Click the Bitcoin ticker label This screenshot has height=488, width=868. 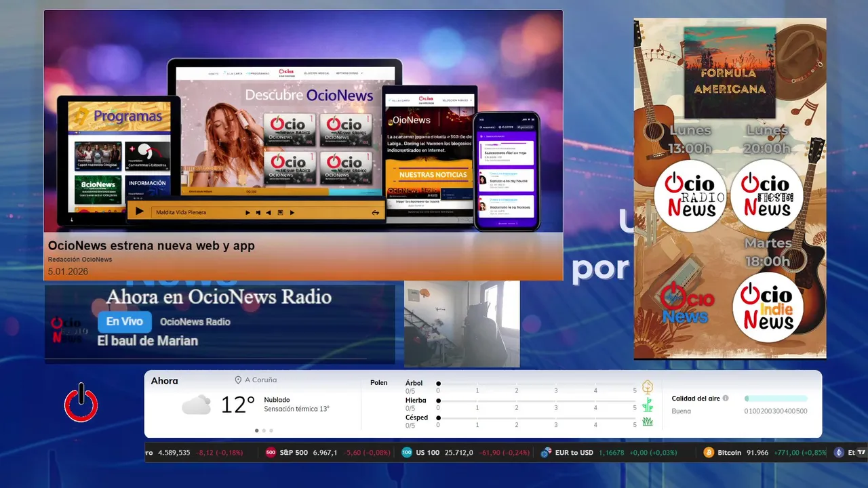tap(729, 452)
